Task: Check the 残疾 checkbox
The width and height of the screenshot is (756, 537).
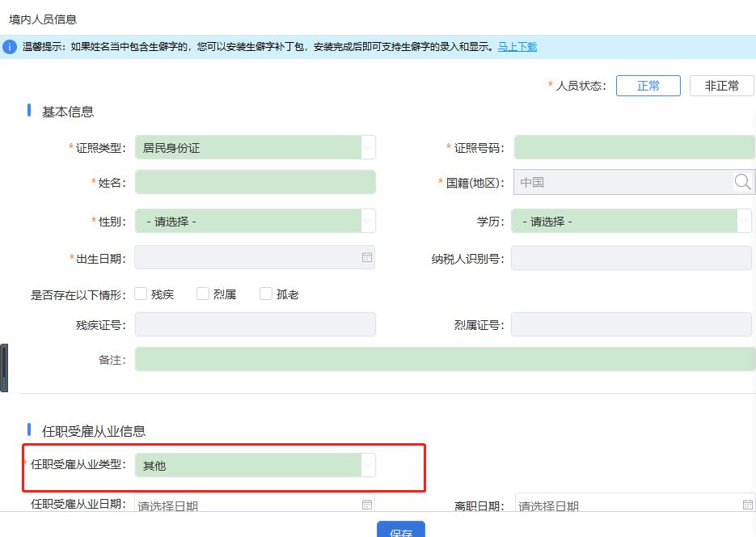Action: click(x=141, y=294)
